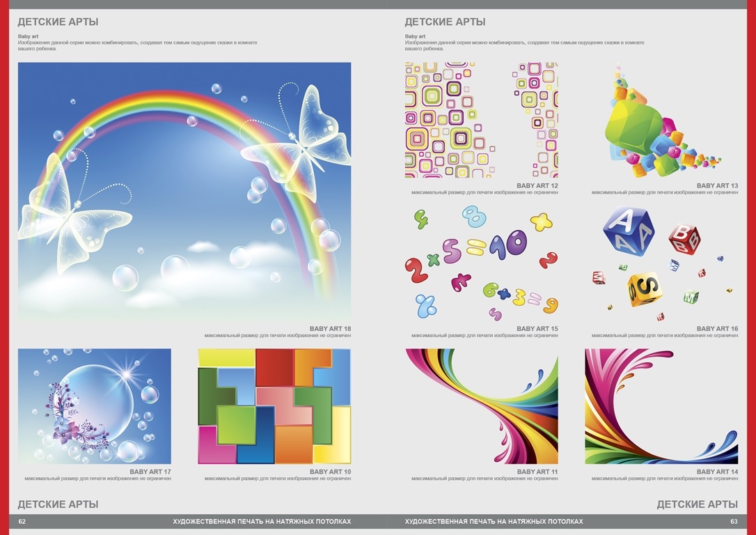Click the blue letter A cube
The width and height of the screenshot is (756, 535).
627,230
